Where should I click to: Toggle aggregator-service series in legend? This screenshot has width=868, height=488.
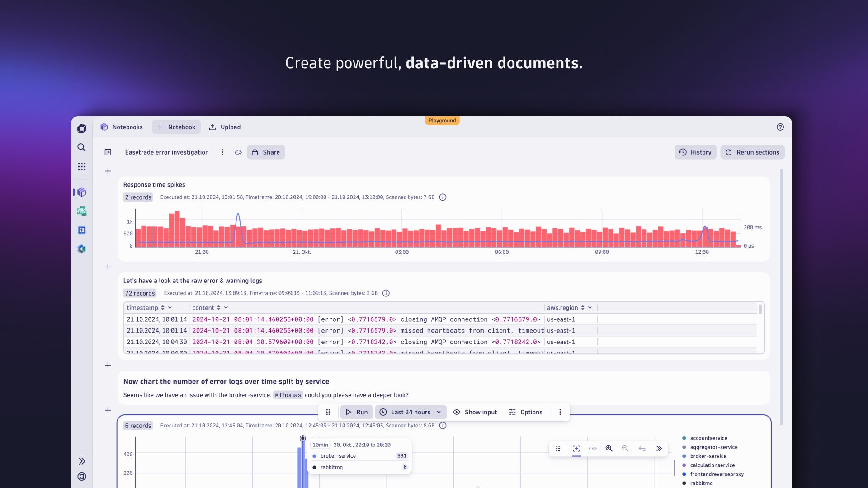point(710,447)
